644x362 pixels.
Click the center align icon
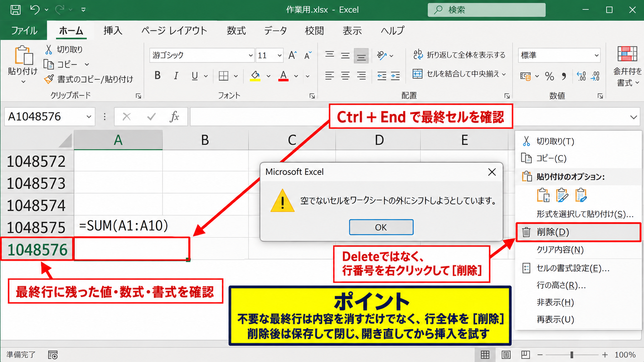(x=345, y=76)
